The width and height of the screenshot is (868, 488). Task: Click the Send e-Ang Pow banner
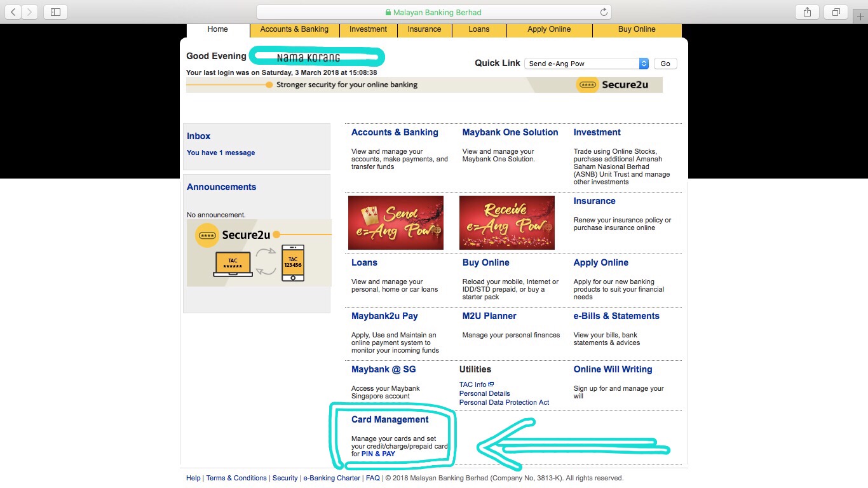point(396,222)
